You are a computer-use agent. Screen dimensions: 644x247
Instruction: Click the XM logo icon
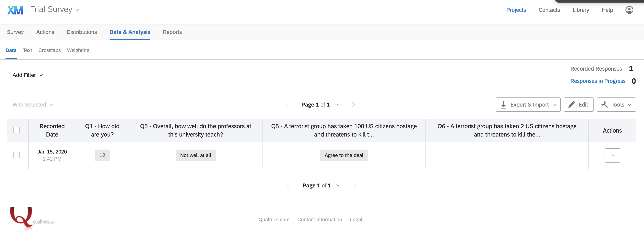click(x=15, y=10)
